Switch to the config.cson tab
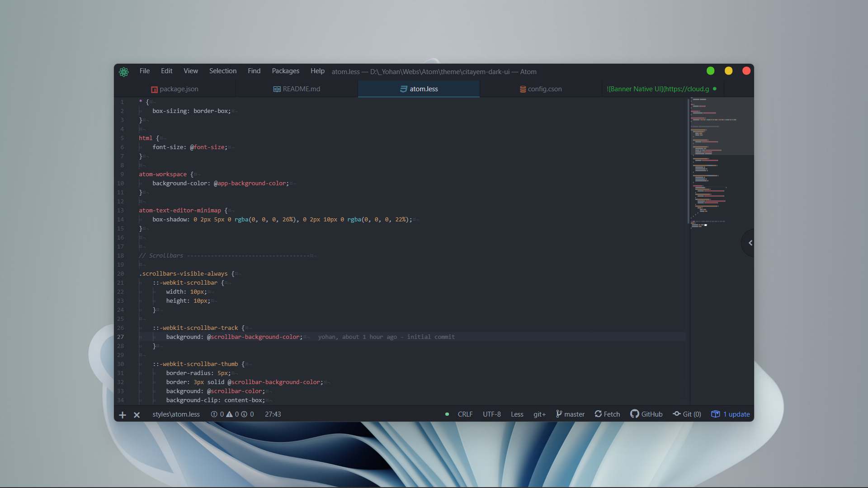868x488 pixels. (541, 89)
